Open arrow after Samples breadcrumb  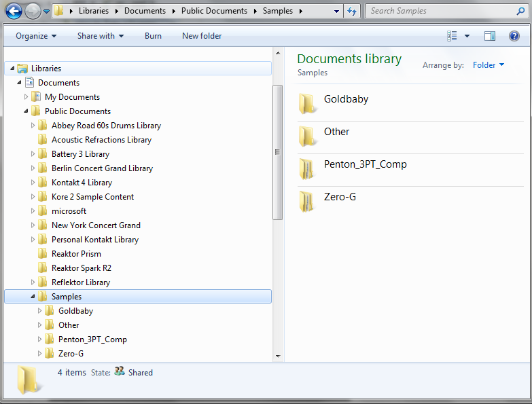300,11
